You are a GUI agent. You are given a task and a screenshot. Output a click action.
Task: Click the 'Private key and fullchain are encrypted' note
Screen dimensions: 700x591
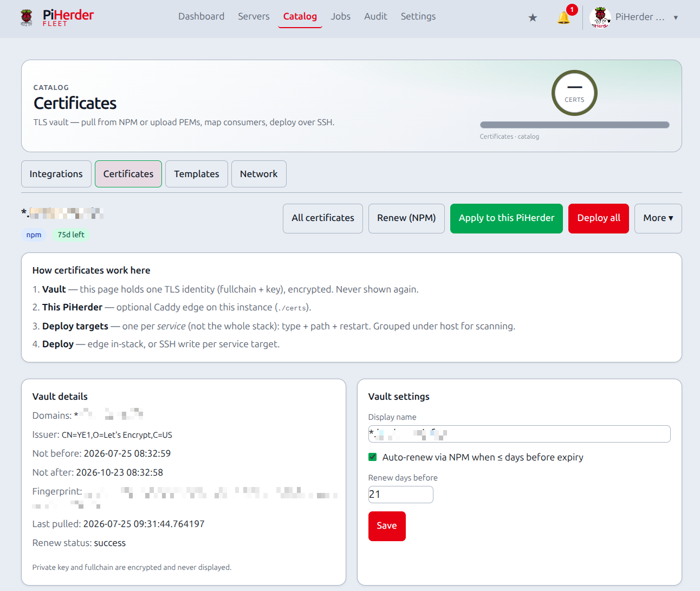click(132, 567)
